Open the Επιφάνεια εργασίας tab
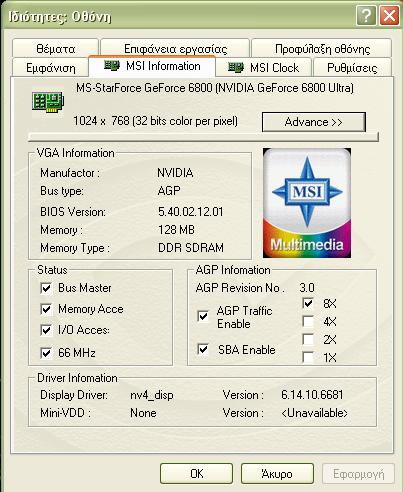The height and width of the screenshot is (492, 403). 175,49
